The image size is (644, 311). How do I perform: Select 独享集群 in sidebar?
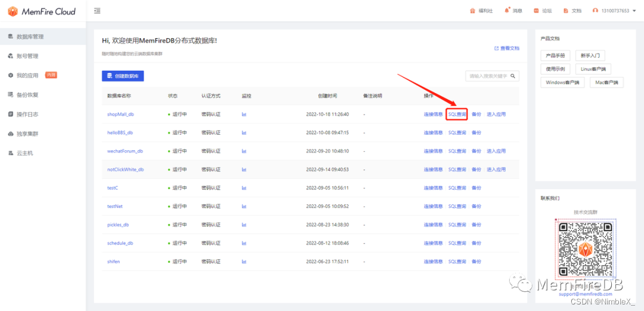pyautogui.click(x=43, y=134)
